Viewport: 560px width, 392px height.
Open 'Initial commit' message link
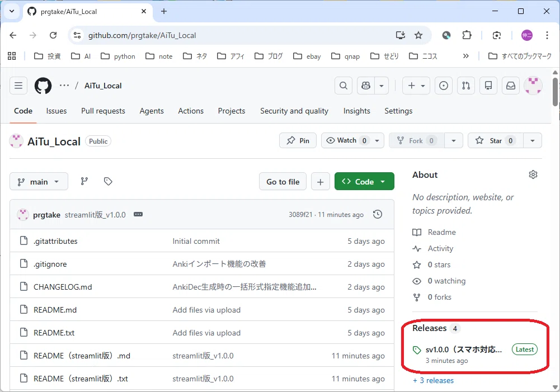coord(196,241)
